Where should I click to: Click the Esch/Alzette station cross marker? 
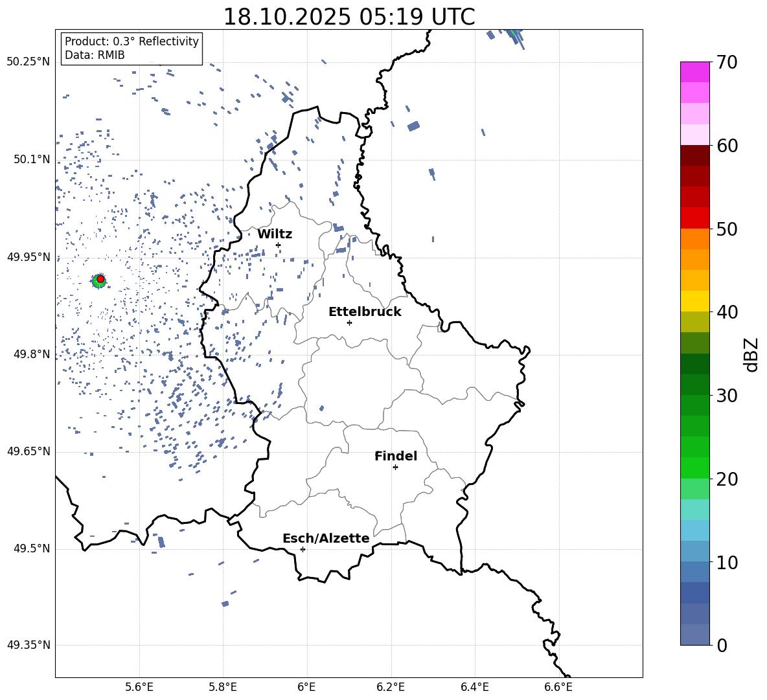[303, 549]
